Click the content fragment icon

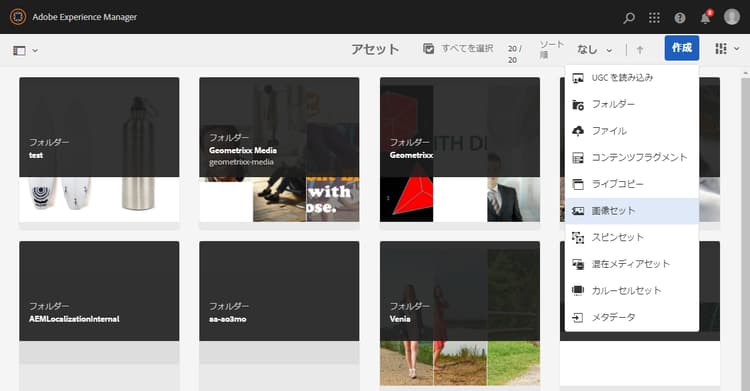[578, 158]
